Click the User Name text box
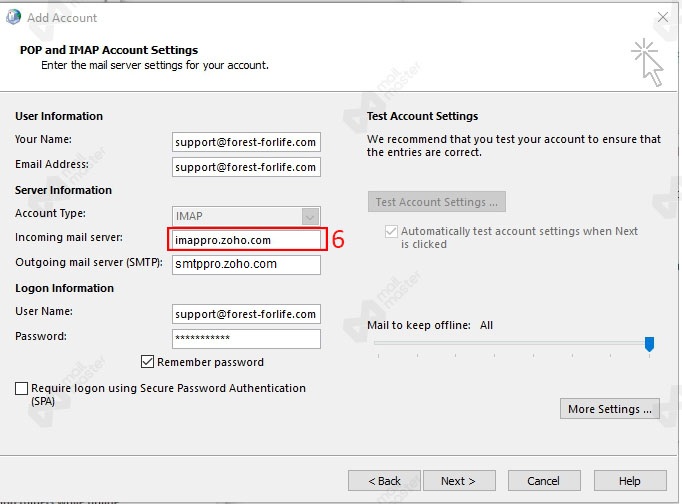The height and width of the screenshot is (504, 682). pyautogui.click(x=245, y=314)
